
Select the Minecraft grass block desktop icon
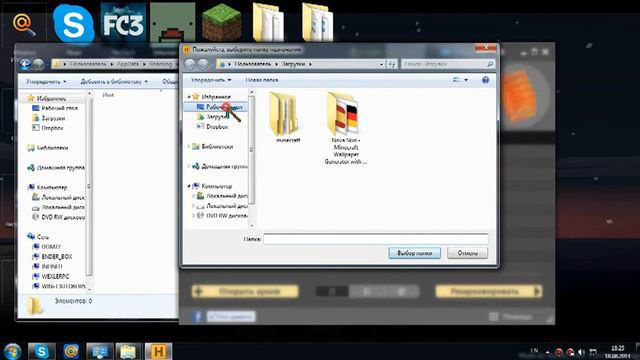[221, 23]
